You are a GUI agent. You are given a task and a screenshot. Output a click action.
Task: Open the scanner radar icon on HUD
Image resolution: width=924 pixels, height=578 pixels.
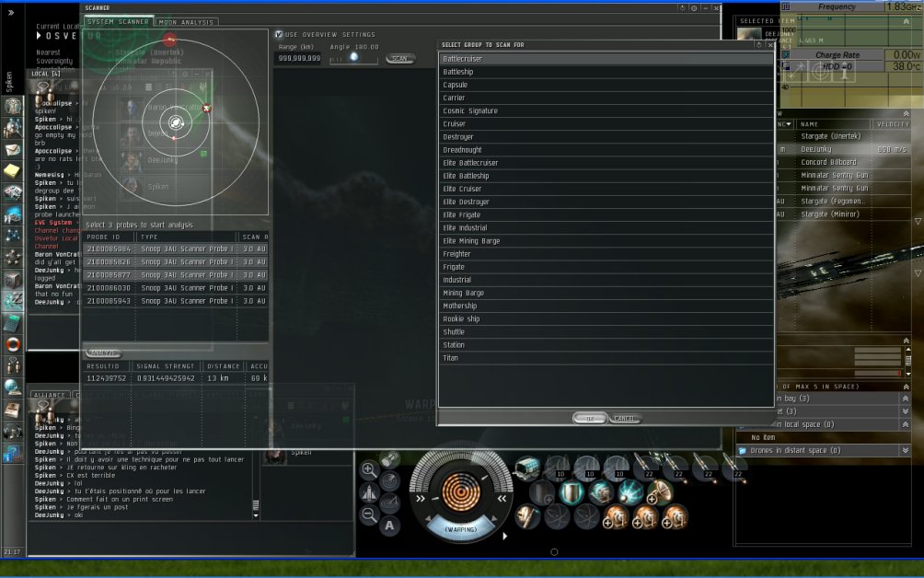point(389,481)
